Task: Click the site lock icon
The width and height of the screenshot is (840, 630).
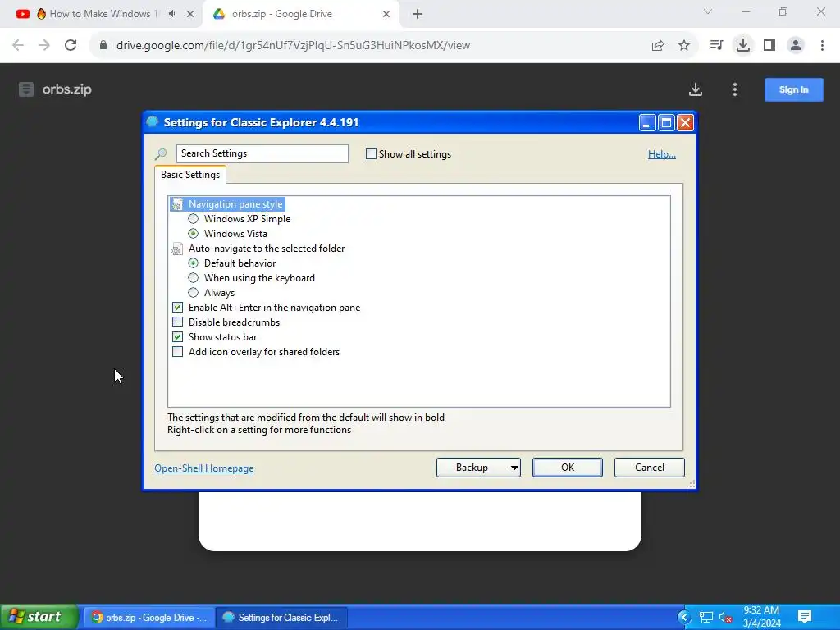Action: [x=103, y=45]
